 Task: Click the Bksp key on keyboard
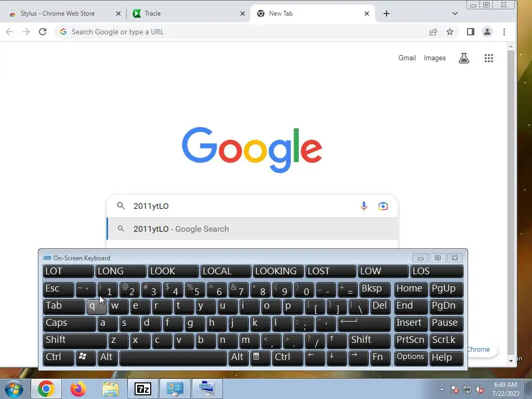(x=375, y=289)
